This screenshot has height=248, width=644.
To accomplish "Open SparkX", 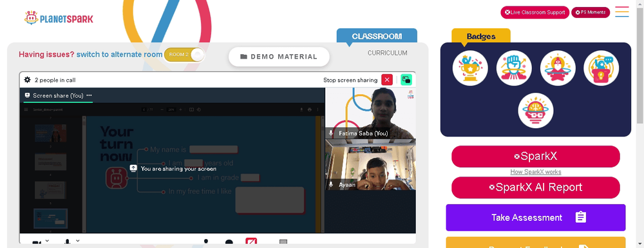I will click(x=536, y=157).
